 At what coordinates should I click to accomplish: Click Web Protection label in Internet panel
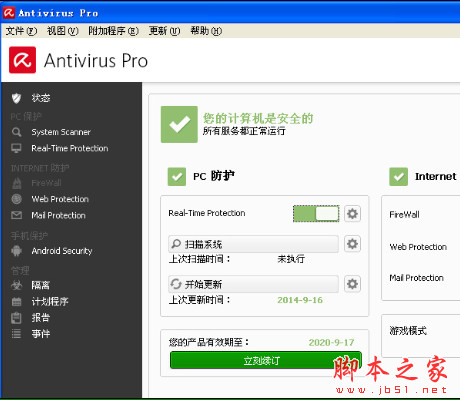418,247
